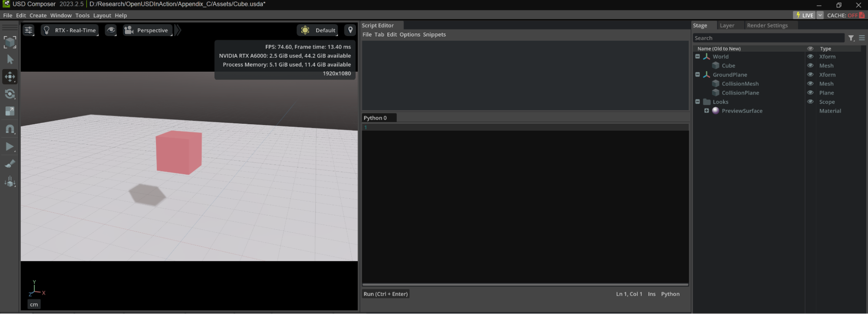Switch to the Render Settings tab
Viewport: 868px width, 314px height.
767,26
